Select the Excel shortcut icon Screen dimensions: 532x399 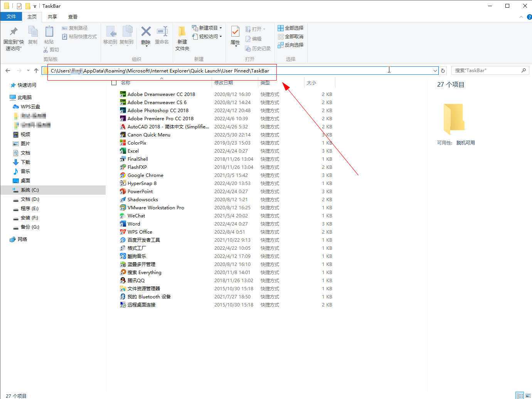pyautogui.click(x=123, y=151)
